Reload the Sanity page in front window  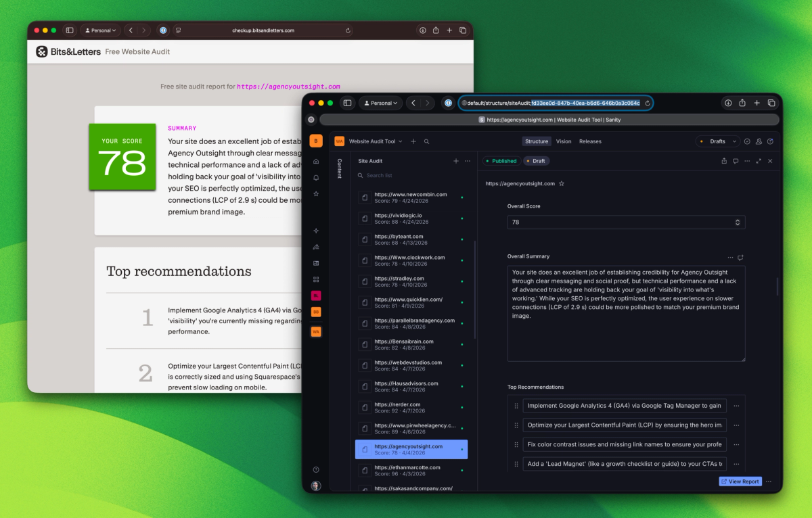click(x=647, y=103)
